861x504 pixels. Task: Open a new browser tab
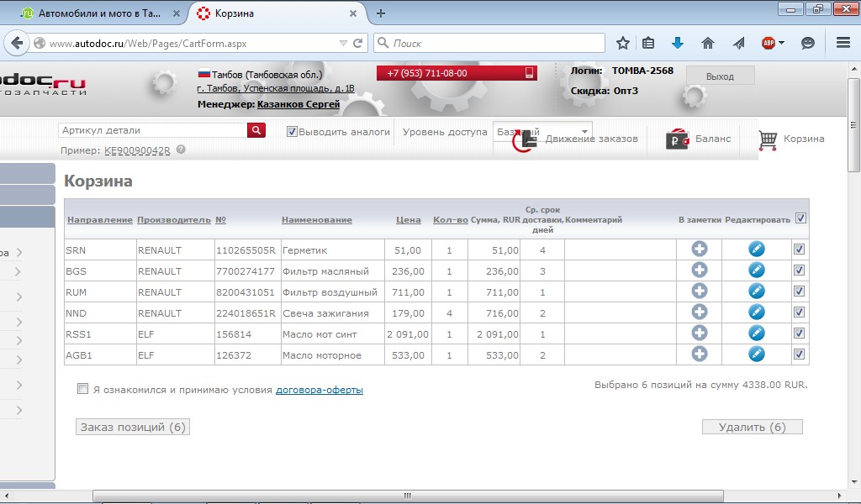(381, 13)
